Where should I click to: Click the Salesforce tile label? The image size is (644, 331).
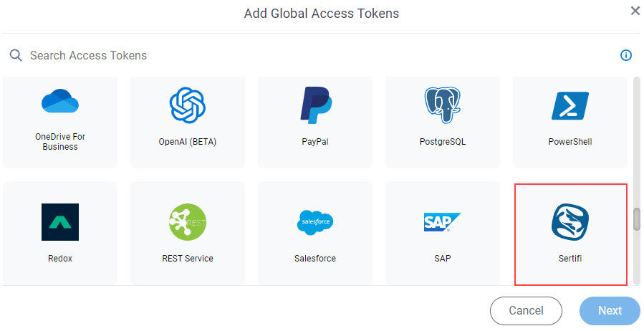(315, 259)
